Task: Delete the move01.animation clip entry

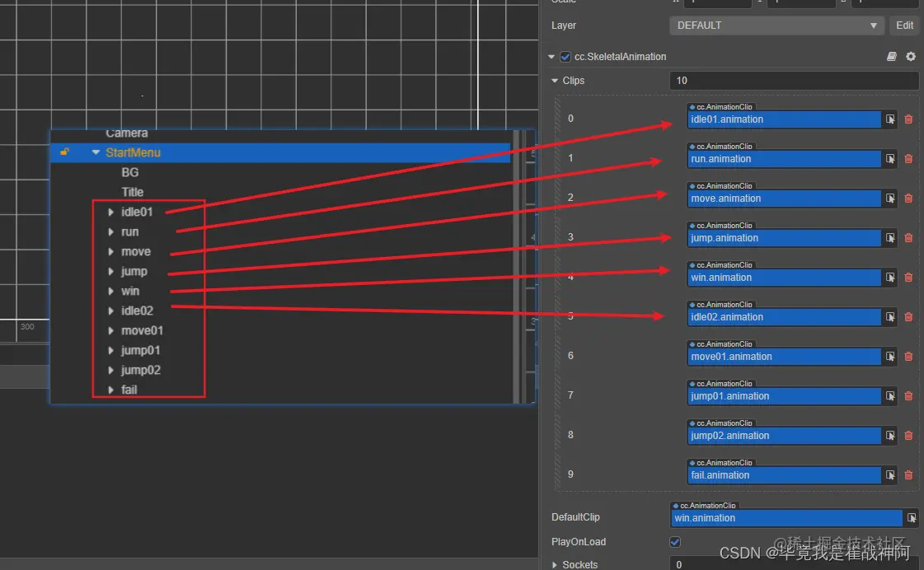Action: [x=908, y=356]
